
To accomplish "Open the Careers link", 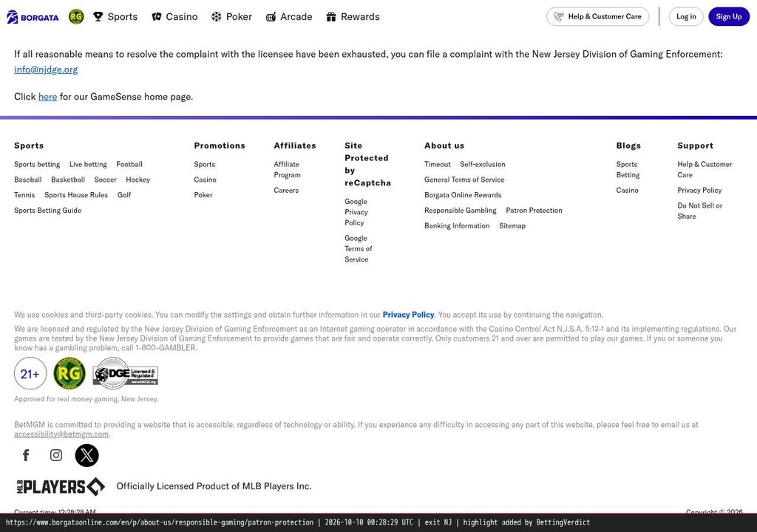I will 286,190.
